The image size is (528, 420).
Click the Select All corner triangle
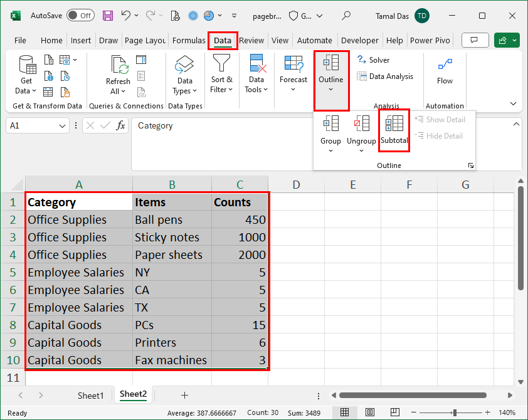[x=18, y=184]
